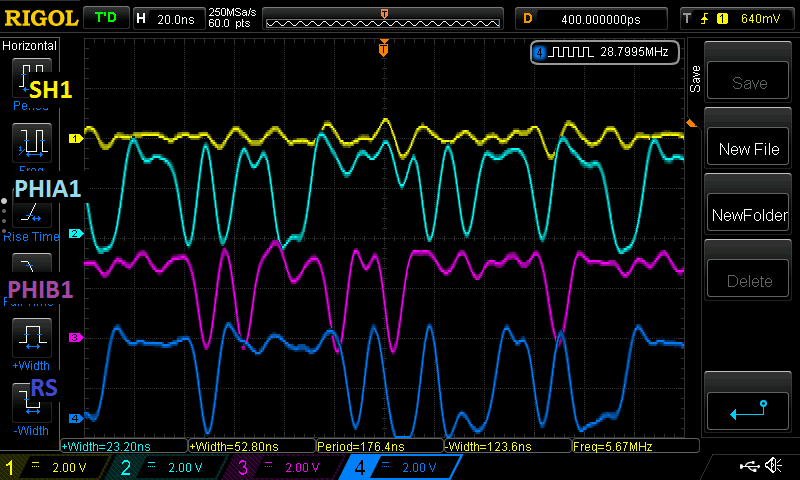The image size is (800, 480).
Task: Click the +Width=52.80ns measurement result
Action: tap(253, 446)
